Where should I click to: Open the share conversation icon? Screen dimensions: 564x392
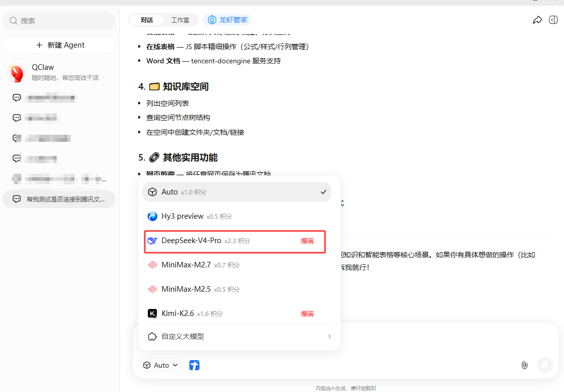coord(537,20)
